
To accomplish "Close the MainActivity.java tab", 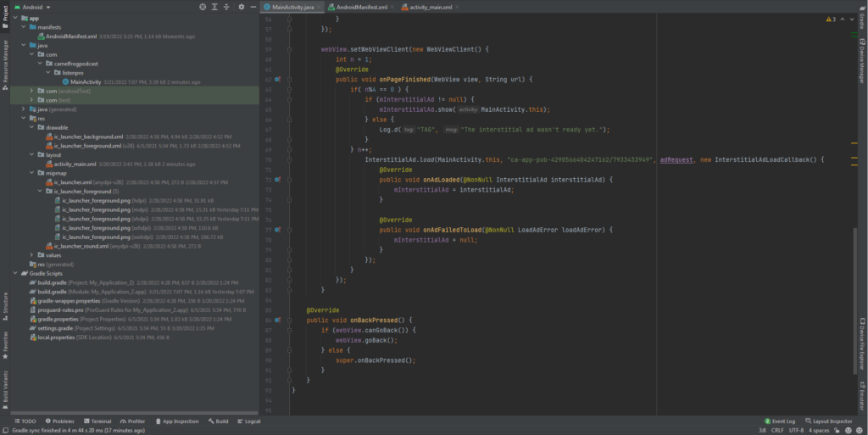I will [319, 7].
